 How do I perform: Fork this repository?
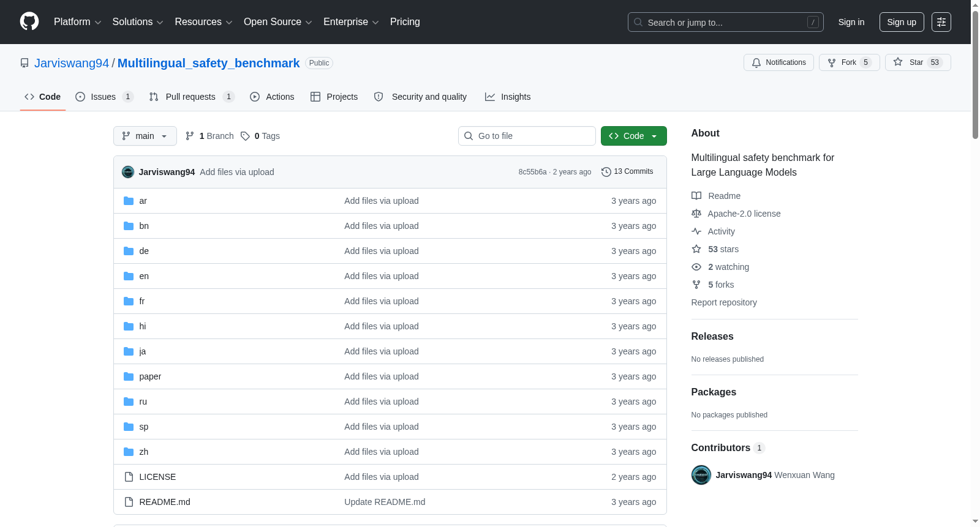tap(849, 62)
